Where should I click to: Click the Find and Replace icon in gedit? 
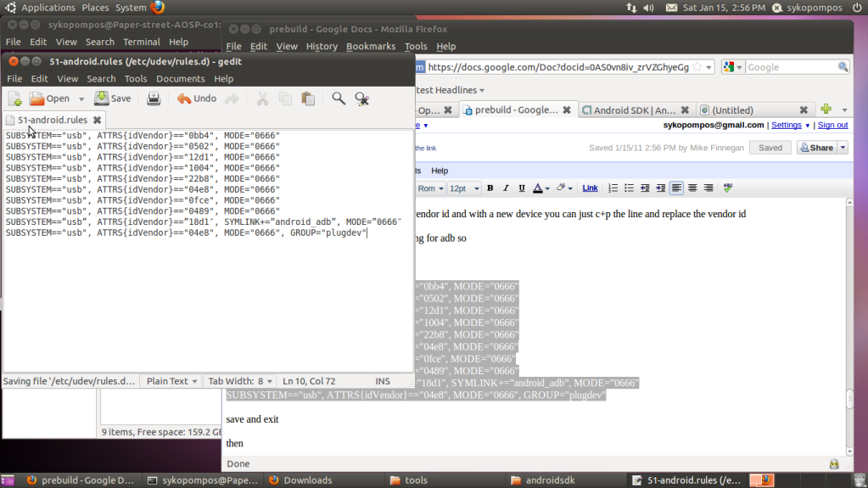pyautogui.click(x=362, y=98)
